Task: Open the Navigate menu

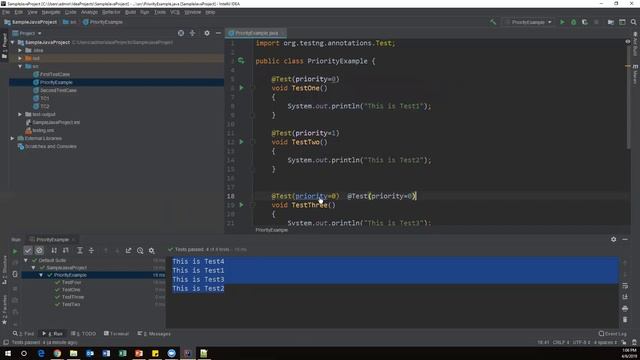Action: [51, 12]
